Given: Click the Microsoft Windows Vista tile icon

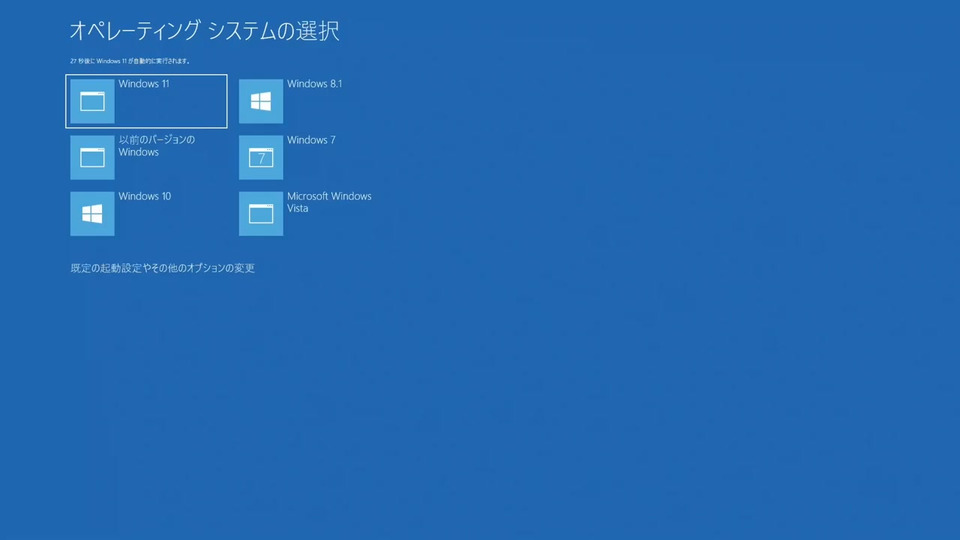Looking at the screenshot, I should [x=261, y=214].
